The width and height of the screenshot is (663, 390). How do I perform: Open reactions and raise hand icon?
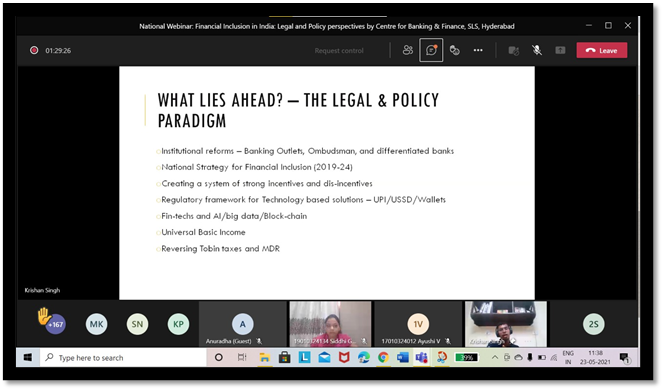point(455,50)
